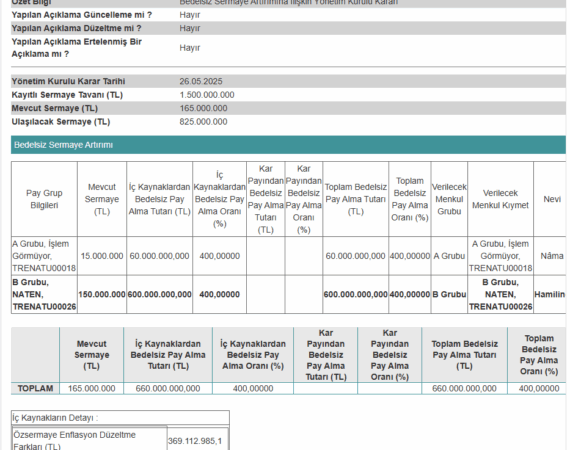Click the Pay Grup Bilgileri column header
Image resolution: width=570 pixels, height=450 pixels.
(44, 199)
